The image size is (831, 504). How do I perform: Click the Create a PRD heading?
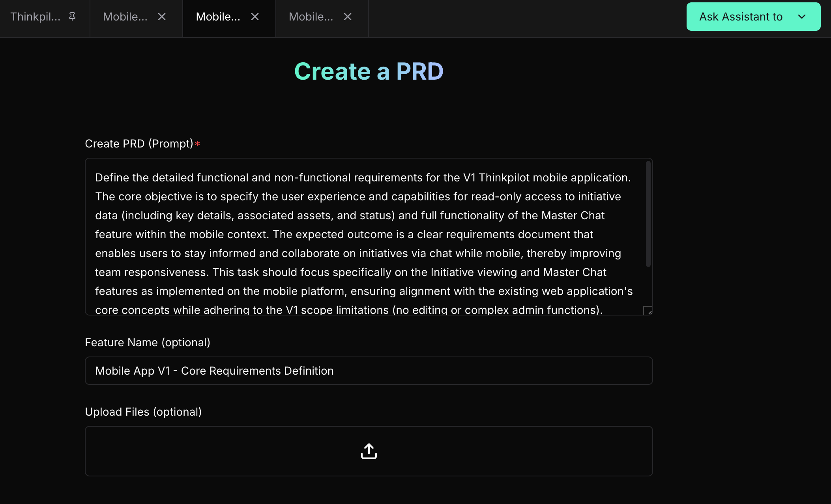(369, 71)
